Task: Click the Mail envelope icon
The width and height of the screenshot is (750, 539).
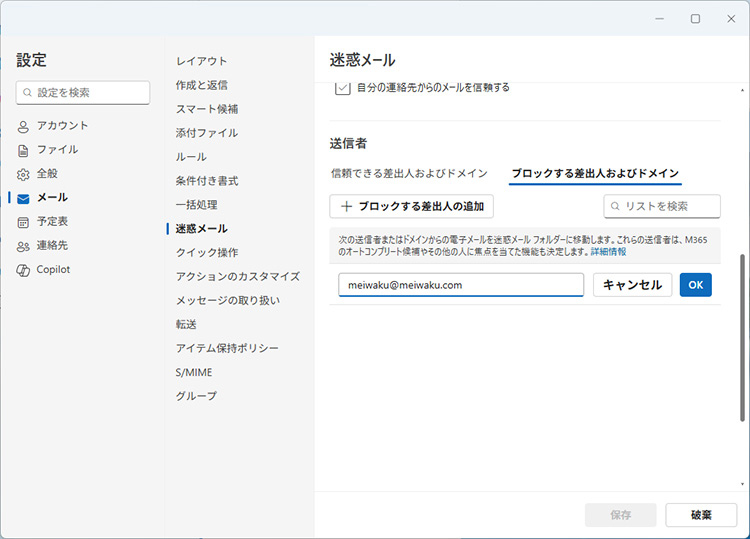Action: point(23,198)
